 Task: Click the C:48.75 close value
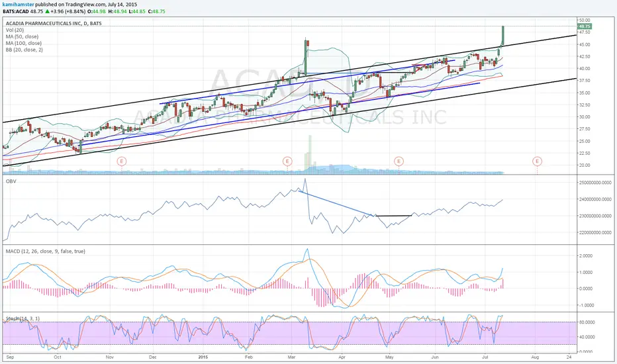click(157, 11)
